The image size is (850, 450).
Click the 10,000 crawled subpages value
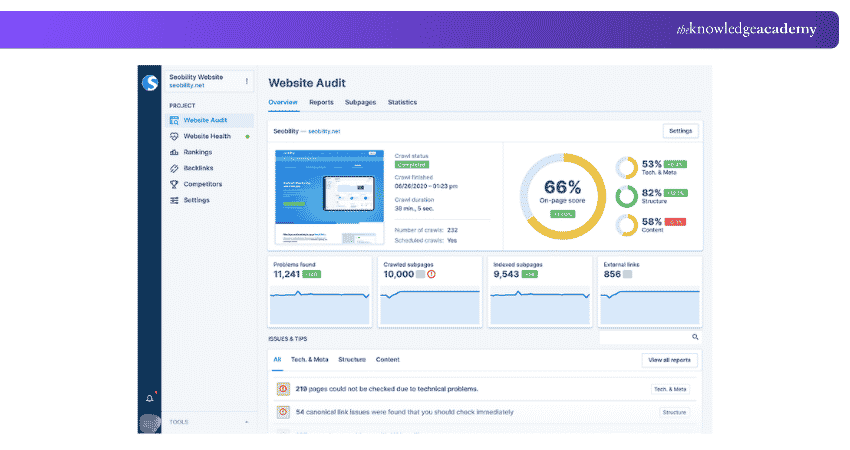click(398, 274)
